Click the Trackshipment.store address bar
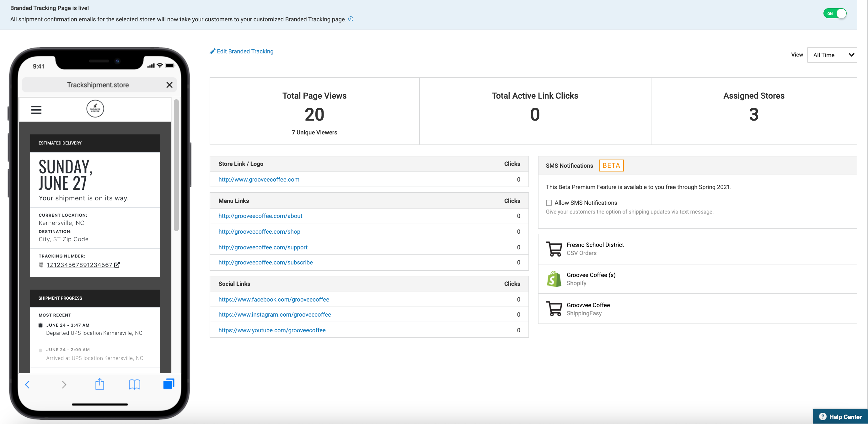868x424 pixels. click(99, 85)
